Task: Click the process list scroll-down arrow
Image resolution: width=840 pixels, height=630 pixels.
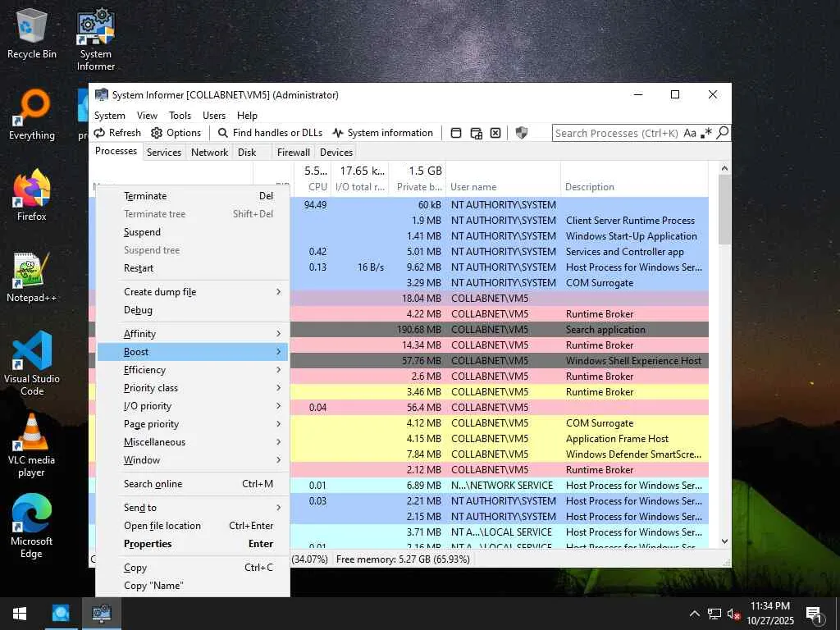Action: [724, 541]
